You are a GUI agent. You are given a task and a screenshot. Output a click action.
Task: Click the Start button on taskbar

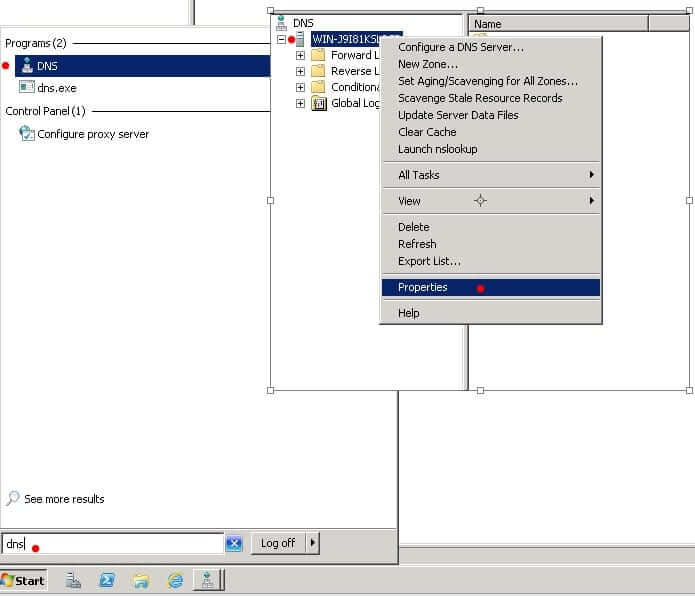click(24, 581)
